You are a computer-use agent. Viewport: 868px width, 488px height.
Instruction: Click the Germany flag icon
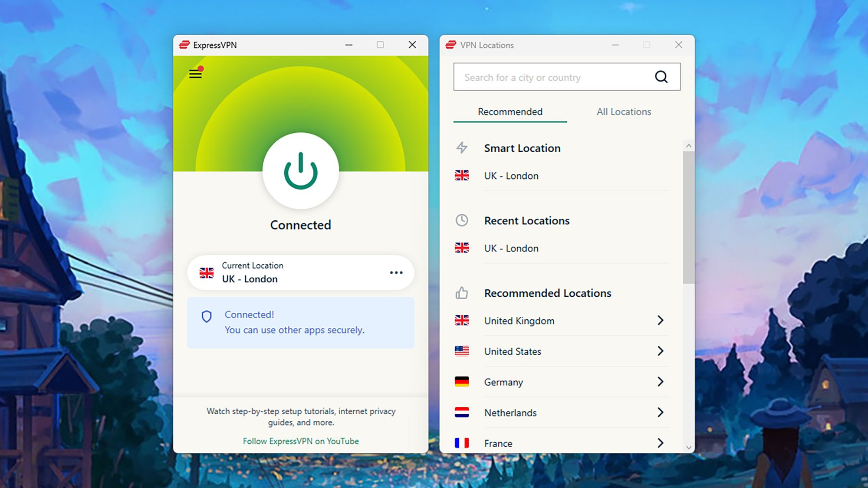(x=462, y=382)
